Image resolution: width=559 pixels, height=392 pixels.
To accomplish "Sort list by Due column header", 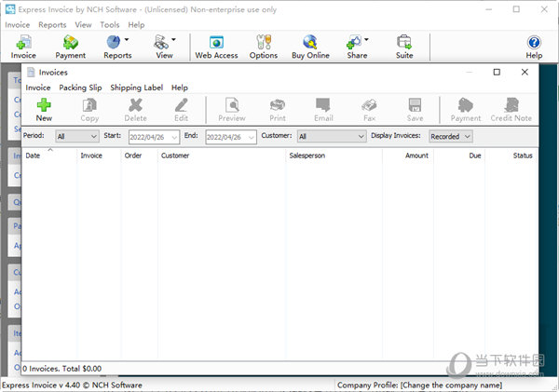I will coord(459,155).
